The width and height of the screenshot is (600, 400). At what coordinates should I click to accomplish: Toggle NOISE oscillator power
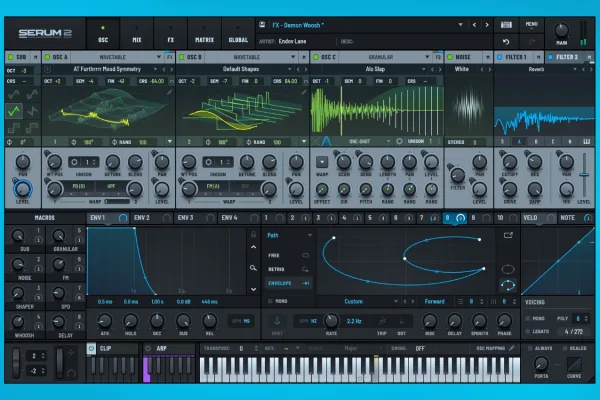[x=450, y=57]
